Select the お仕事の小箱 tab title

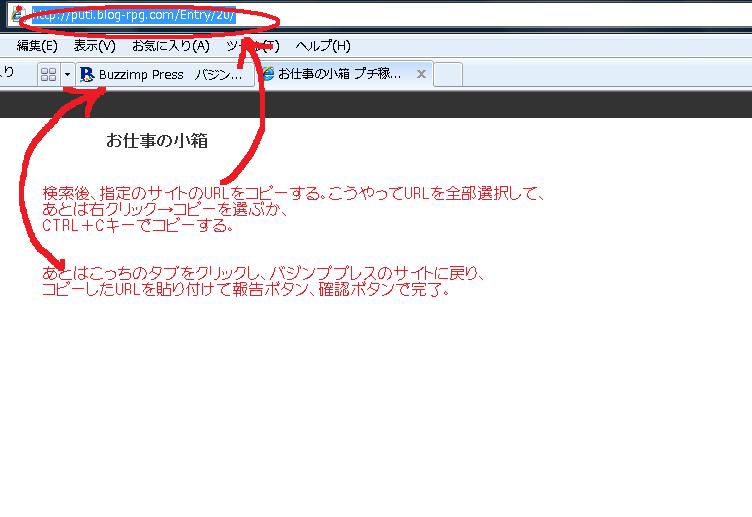340,74
